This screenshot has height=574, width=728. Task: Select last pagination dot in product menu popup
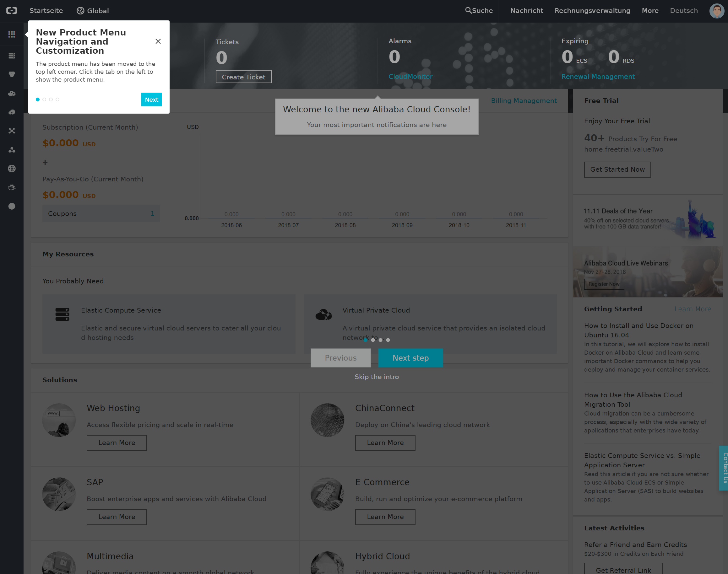coord(57,99)
